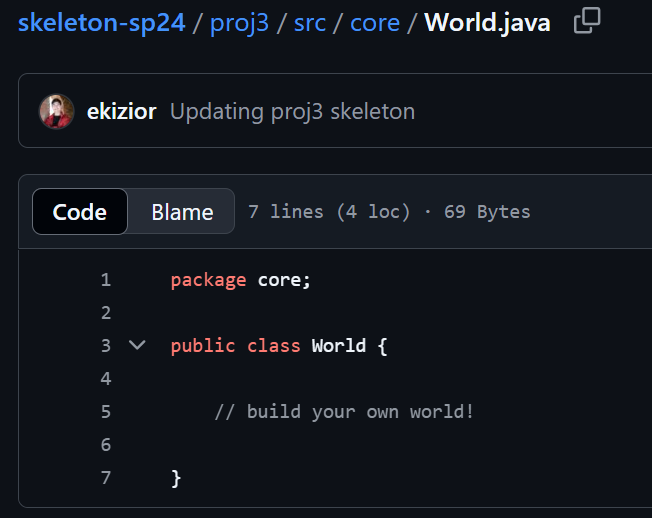This screenshot has width=652, height=518.
Task: Click the 'public' keyword on line 3
Action: coord(203,346)
